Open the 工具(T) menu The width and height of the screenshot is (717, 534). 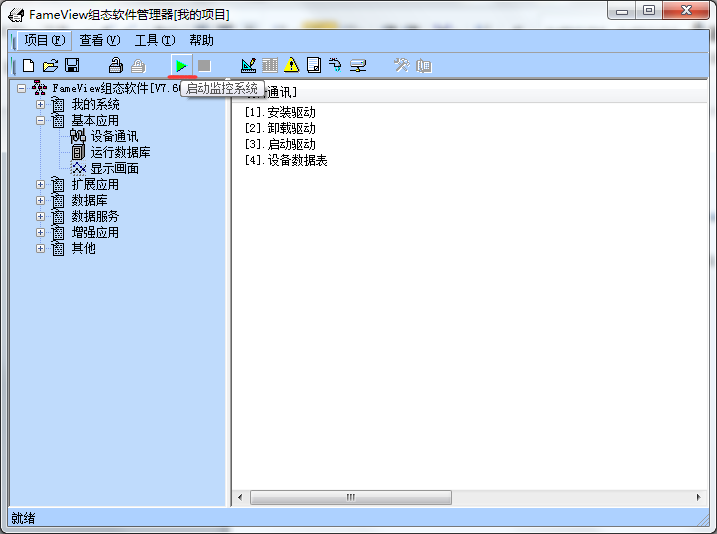[154, 41]
